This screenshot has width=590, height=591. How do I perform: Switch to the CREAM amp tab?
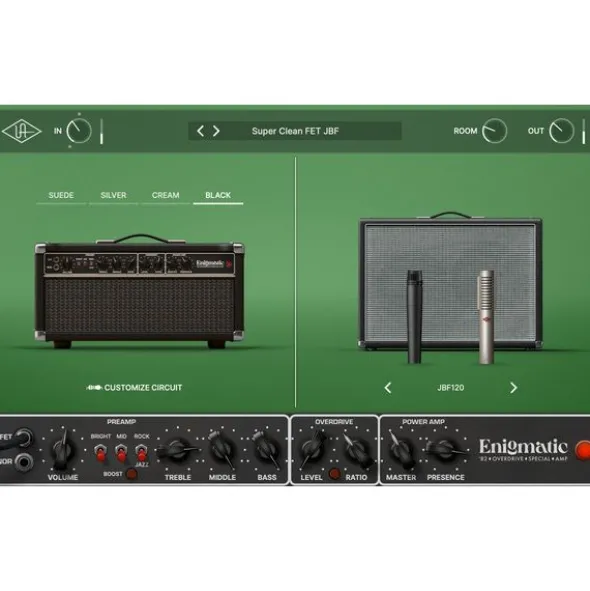click(166, 195)
